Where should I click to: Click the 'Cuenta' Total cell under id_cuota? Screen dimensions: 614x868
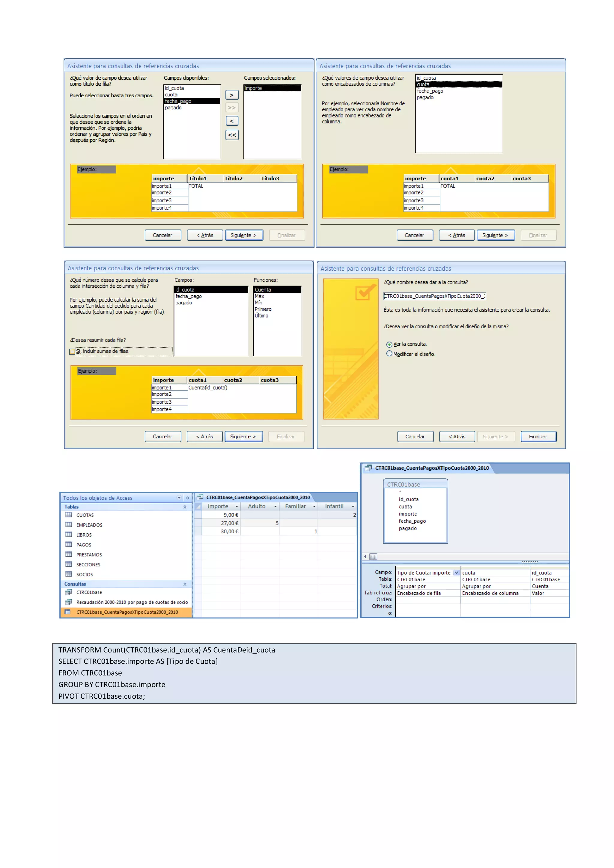(549, 586)
